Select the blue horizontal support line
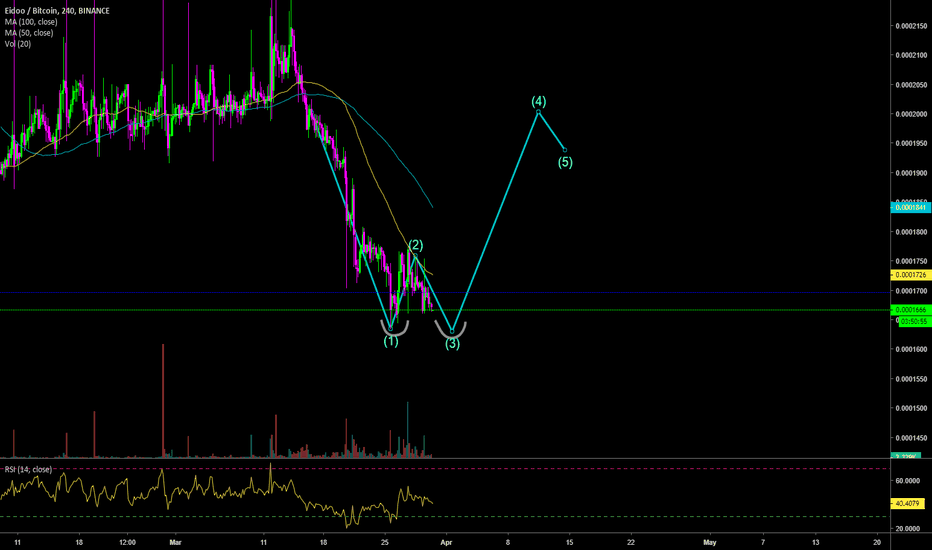932x550 pixels. coord(445,293)
